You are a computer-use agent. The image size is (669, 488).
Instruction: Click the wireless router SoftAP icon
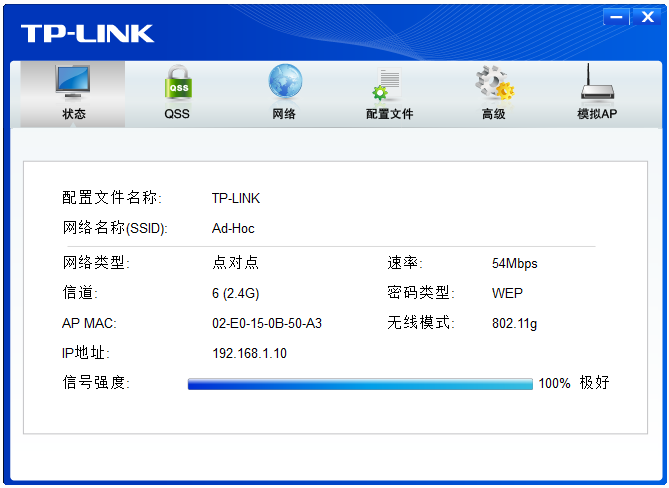(x=597, y=83)
